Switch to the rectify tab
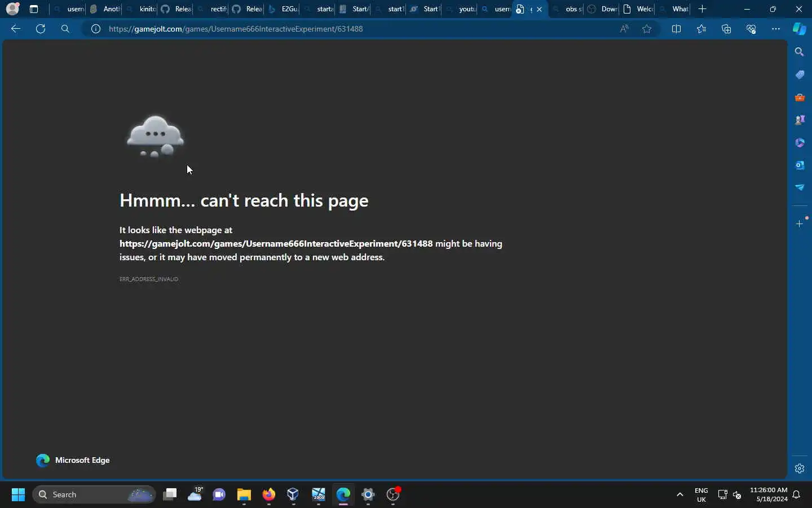Screen dimensions: 812x508 (x=211, y=9)
